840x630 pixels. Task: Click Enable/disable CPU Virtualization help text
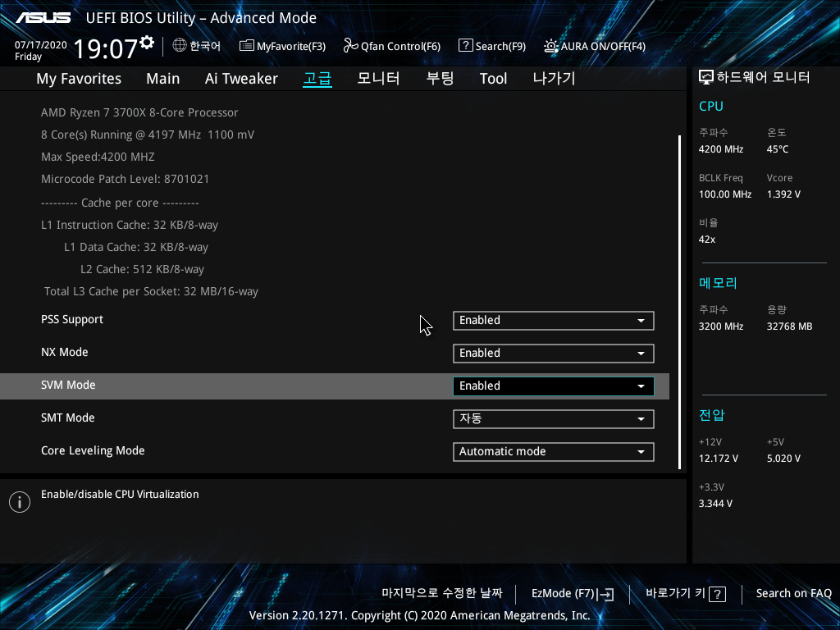point(120,495)
